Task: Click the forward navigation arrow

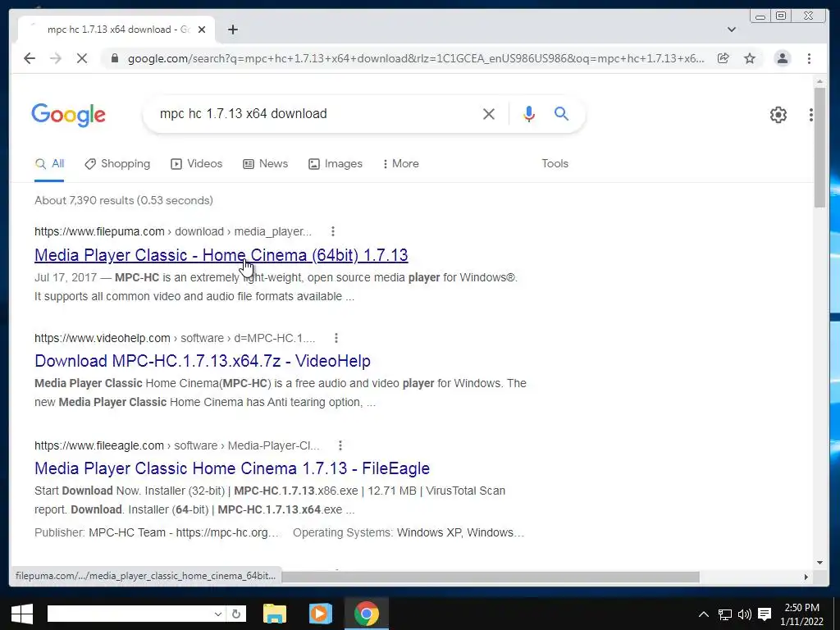Action: click(56, 58)
